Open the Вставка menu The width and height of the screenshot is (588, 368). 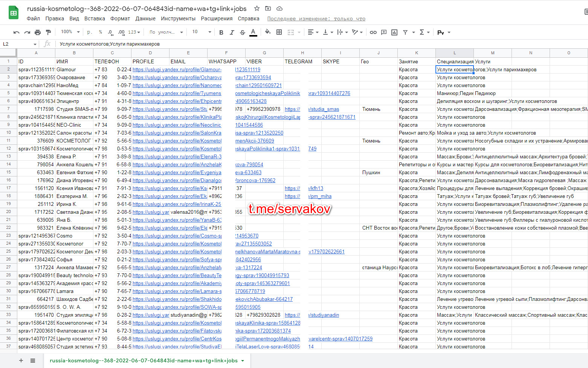tap(95, 18)
